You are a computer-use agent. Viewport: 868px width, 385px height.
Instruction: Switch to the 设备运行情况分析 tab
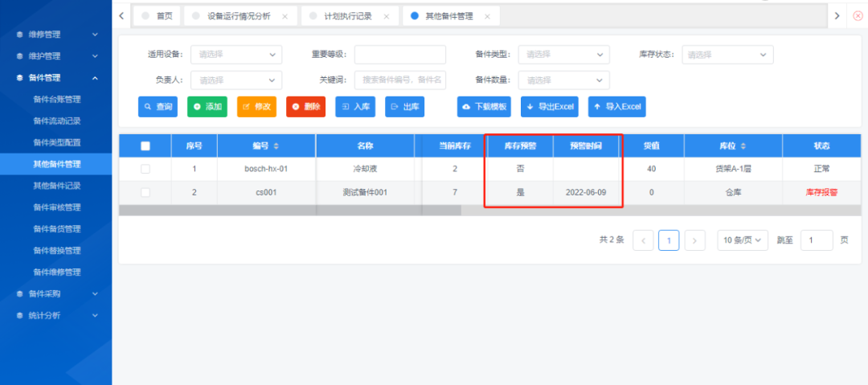[x=239, y=16]
